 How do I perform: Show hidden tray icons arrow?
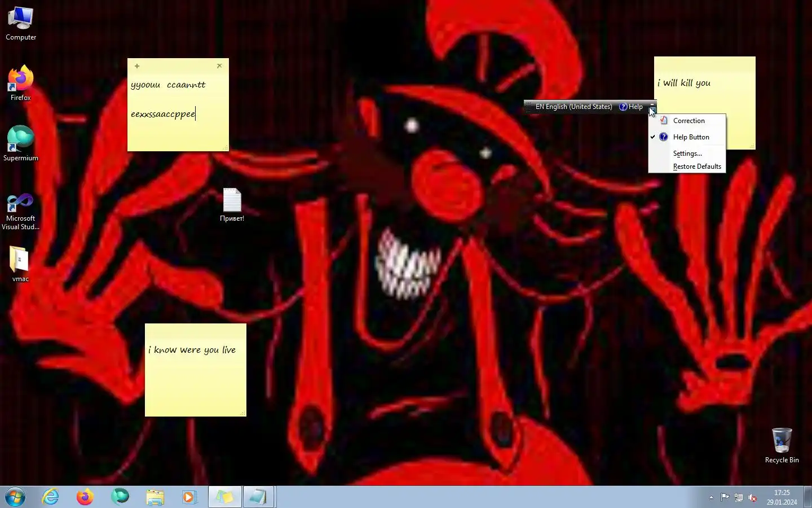pyautogui.click(x=711, y=497)
